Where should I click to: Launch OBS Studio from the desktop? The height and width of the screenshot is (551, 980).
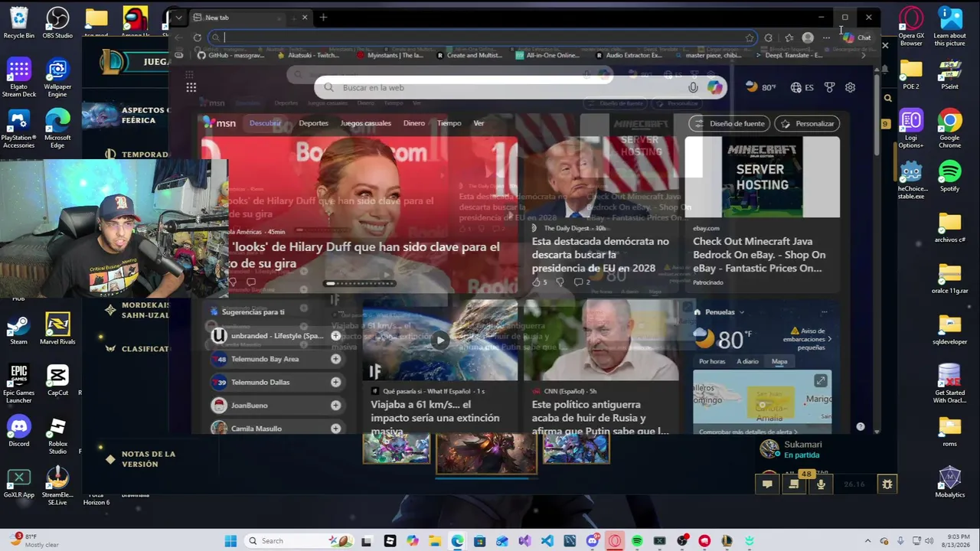click(x=57, y=22)
